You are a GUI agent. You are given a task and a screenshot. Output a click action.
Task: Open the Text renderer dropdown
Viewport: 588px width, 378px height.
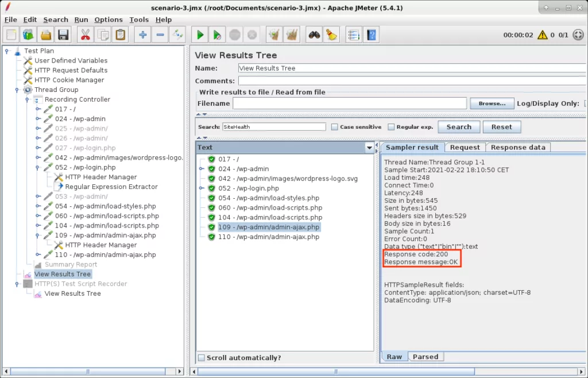point(369,148)
